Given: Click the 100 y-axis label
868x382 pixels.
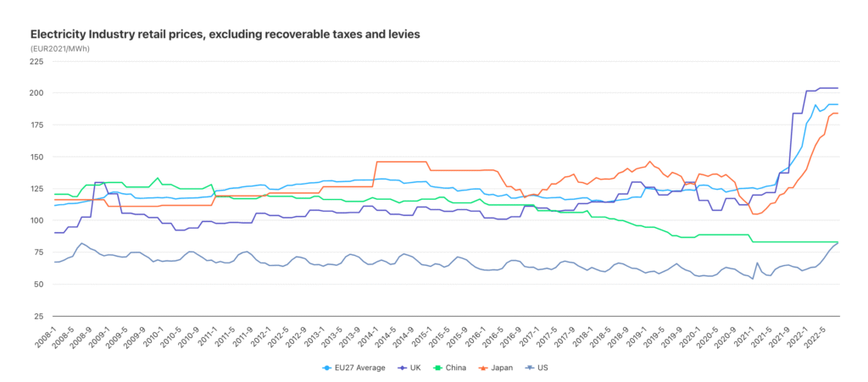Looking at the screenshot, I should pyautogui.click(x=39, y=220).
